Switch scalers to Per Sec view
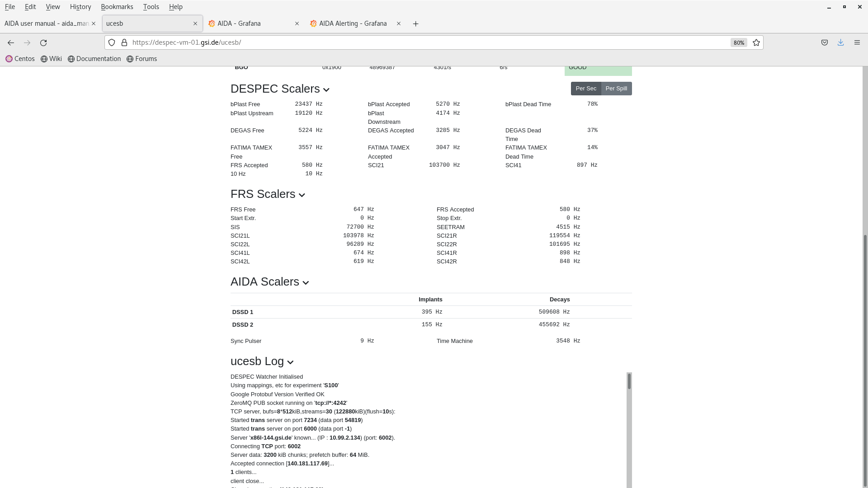 point(586,88)
